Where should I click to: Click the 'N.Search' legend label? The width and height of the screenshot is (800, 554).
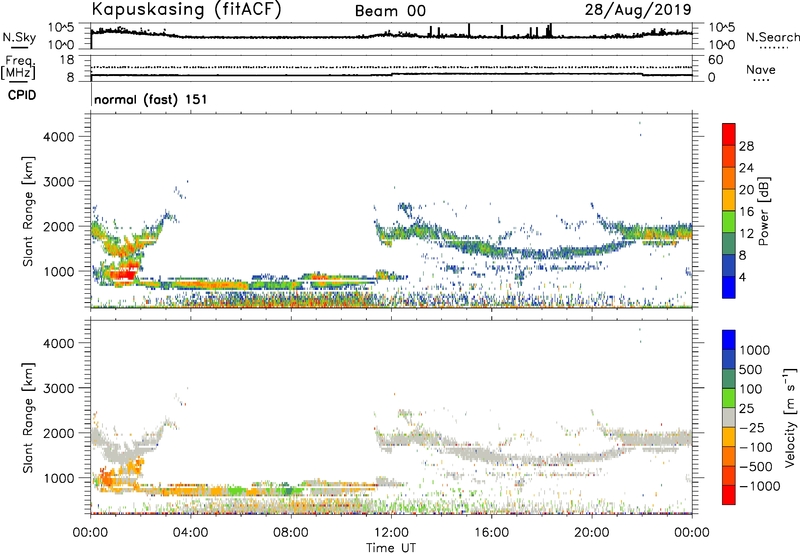tap(772, 37)
